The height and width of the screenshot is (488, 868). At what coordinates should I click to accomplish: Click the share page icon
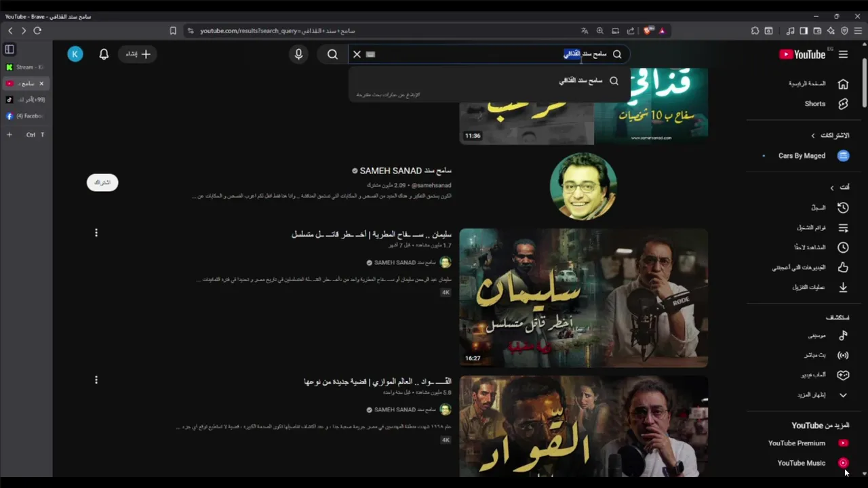[x=631, y=30]
